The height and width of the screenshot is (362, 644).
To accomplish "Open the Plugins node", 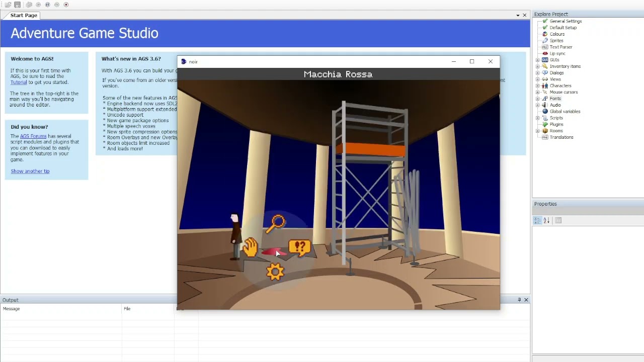I will [556, 124].
